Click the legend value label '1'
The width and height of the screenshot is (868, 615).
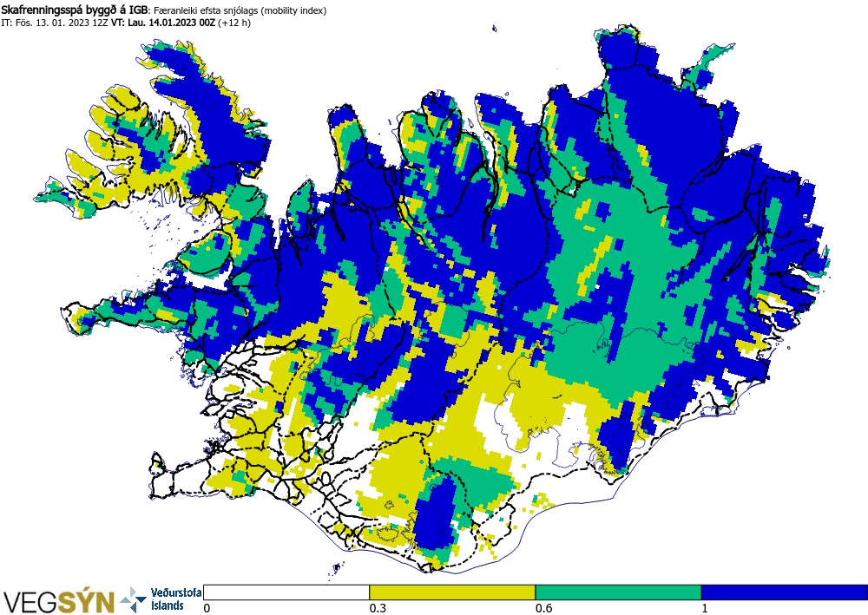coord(705,608)
